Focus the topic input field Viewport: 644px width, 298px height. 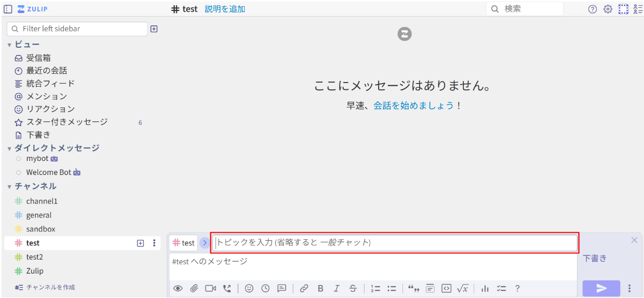click(x=395, y=242)
